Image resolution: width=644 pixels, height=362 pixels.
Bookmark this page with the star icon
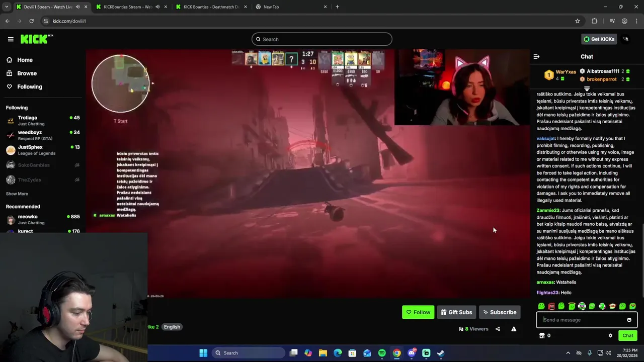578,21
